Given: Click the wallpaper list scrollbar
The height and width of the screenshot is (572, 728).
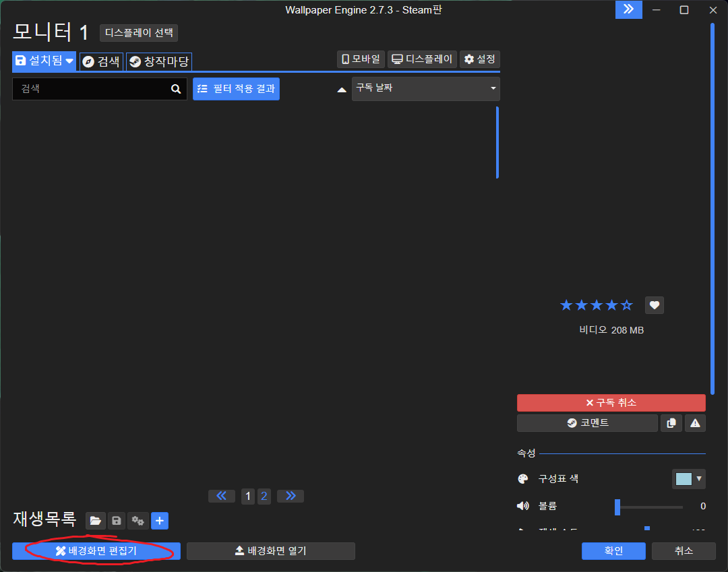Looking at the screenshot, I should click(497, 142).
